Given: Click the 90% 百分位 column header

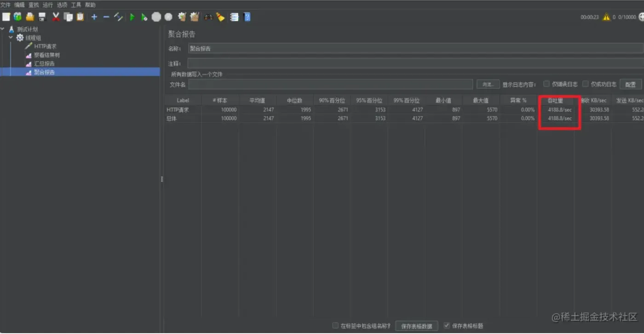Looking at the screenshot, I should pos(332,100).
